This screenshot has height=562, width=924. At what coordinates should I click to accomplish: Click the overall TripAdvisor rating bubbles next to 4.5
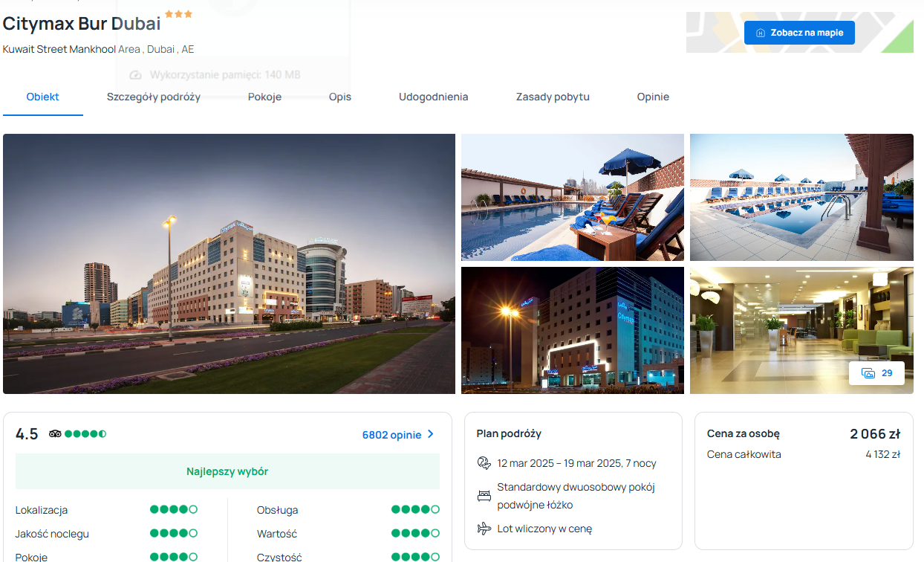coord(85,434)
